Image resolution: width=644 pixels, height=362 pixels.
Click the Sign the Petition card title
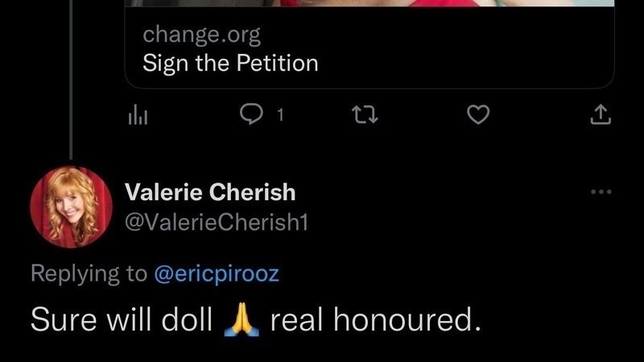click(230, 63)
